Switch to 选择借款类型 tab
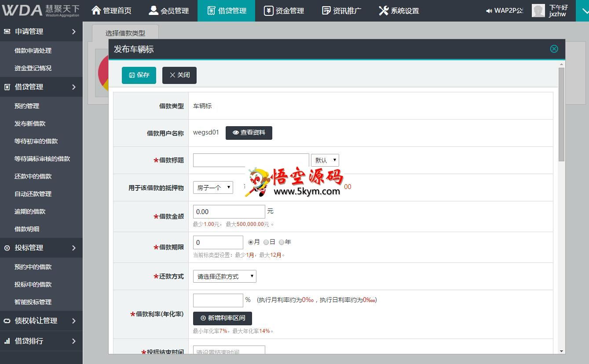The image size is (589, 364). click(125, 33)
